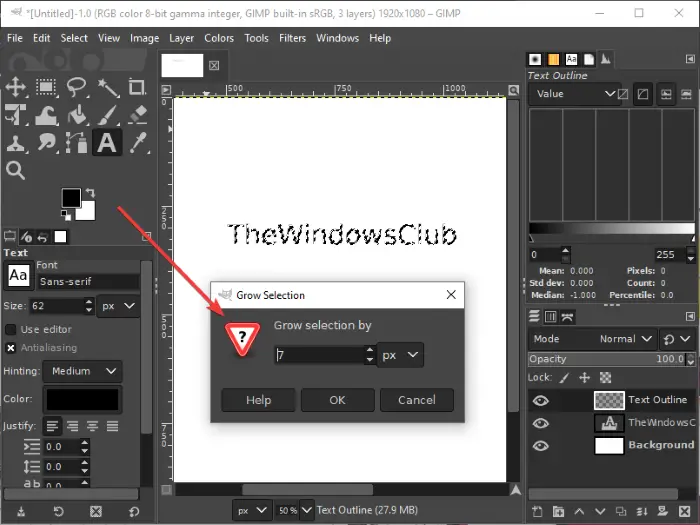Select the Zoom magnifier tool
The image size is (700, 525).
pyautogui.click(x=16, y=171)
